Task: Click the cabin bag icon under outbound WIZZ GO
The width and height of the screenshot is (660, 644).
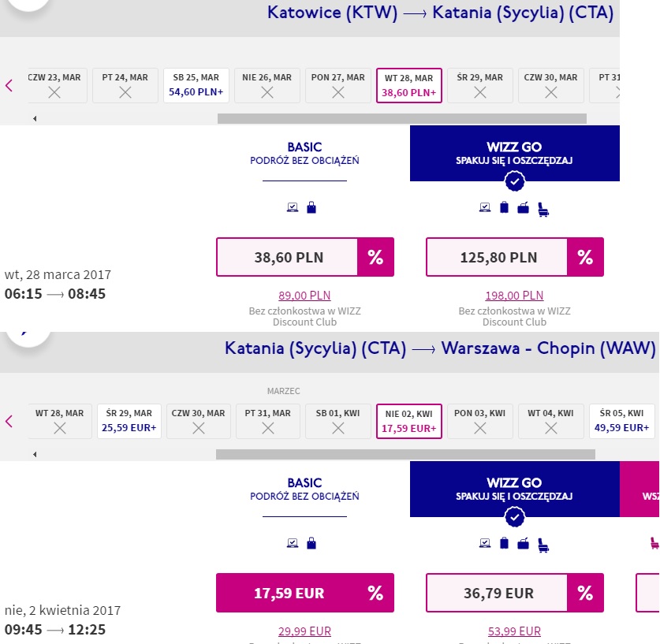Action: coord(504,207)
